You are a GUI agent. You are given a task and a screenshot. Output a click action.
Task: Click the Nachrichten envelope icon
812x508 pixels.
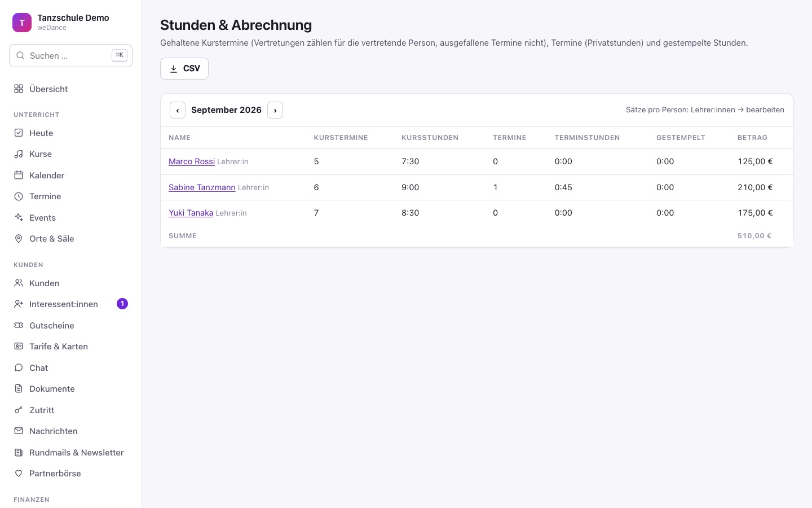pos(19,431)
